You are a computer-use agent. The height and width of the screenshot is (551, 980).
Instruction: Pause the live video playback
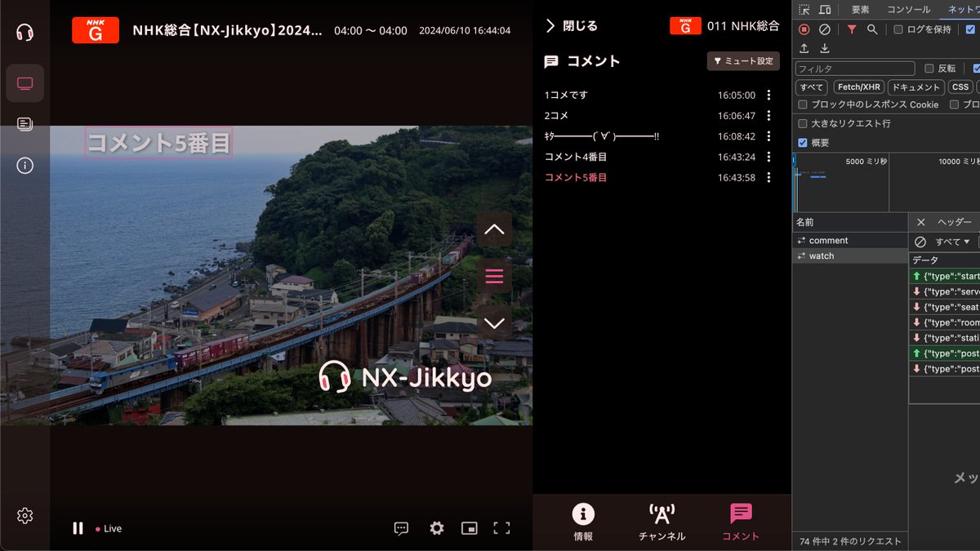click(78, 528)
